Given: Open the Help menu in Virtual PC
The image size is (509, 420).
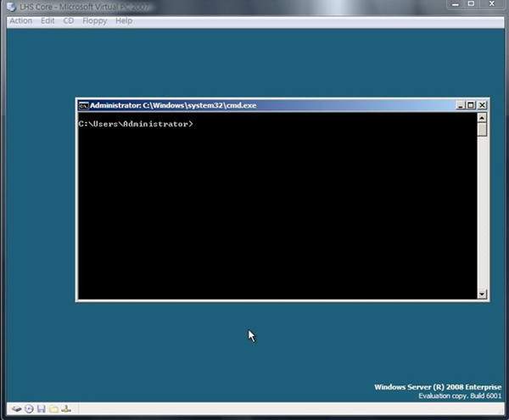Looking at the screenshot, I should [124, 20].
